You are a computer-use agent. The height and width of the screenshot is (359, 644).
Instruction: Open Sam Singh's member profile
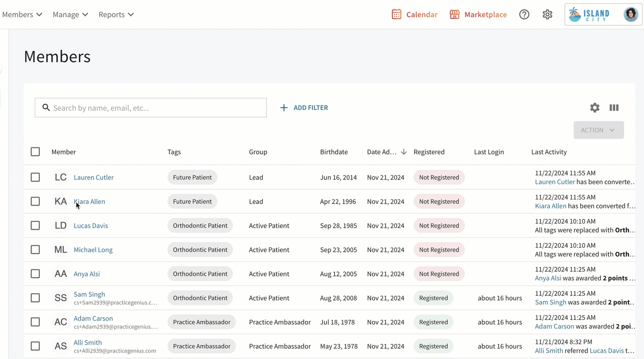tap(90, 294)
